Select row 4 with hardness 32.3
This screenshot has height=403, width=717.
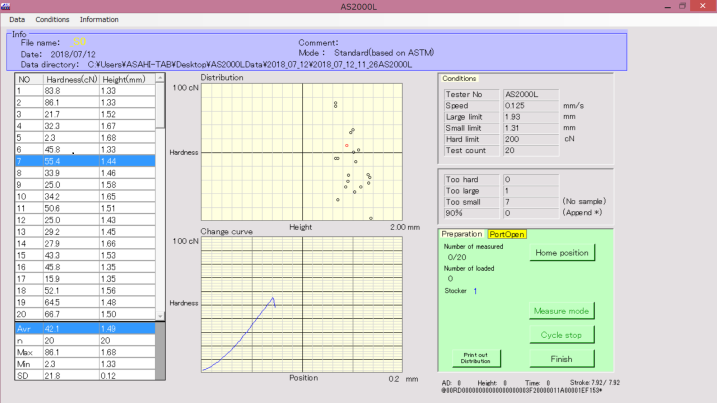pyautogui.click(x=85, y=126)
